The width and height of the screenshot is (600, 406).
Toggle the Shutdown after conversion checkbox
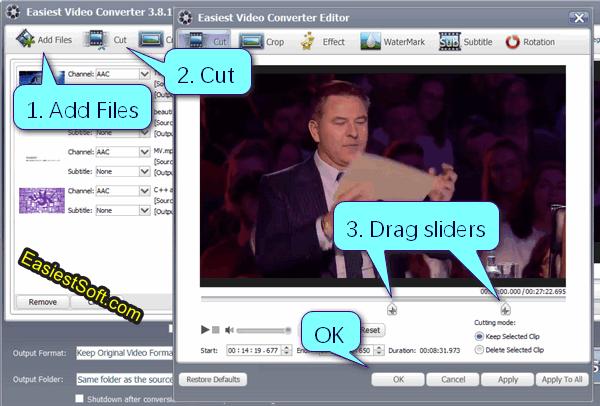click(79, 399)
